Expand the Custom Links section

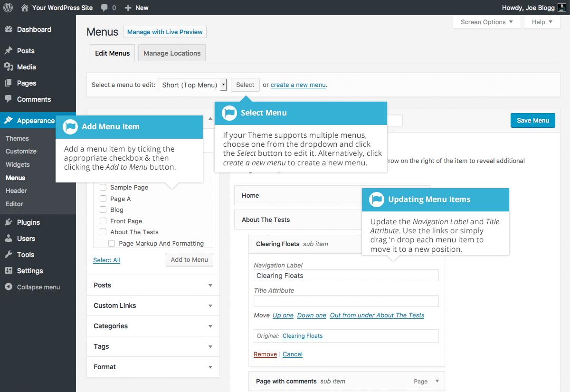pos(153,306)
